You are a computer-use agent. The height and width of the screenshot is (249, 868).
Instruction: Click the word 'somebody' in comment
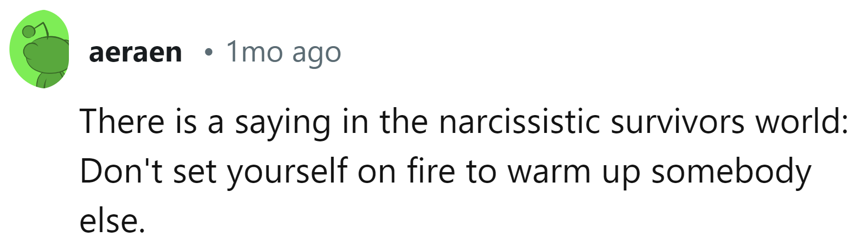pos(731,172)
